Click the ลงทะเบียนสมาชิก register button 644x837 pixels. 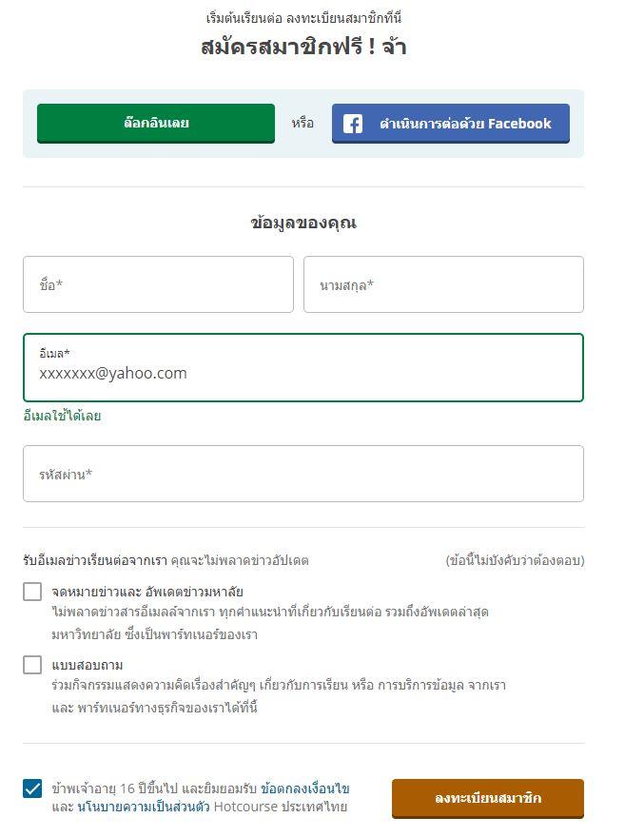pos(488,799)
